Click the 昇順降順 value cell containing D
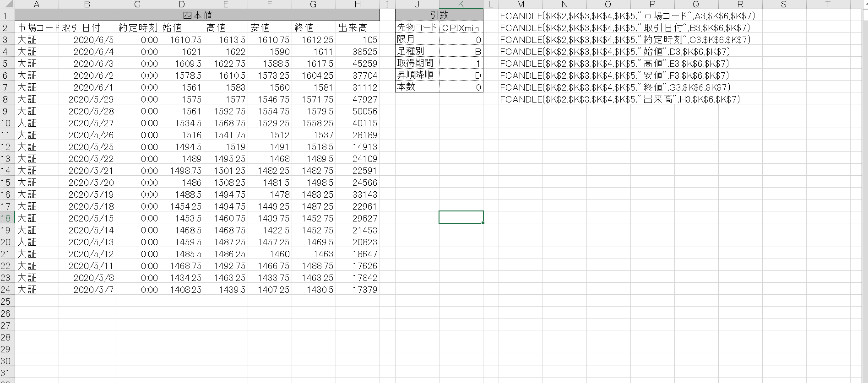 [x=461, y=76]
